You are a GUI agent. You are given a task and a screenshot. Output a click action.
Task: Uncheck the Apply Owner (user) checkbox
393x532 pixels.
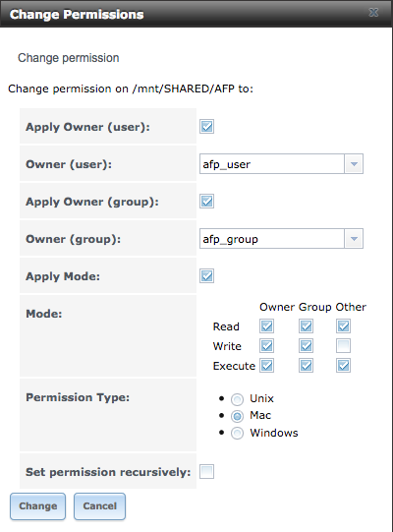click(x=206, y=127)
